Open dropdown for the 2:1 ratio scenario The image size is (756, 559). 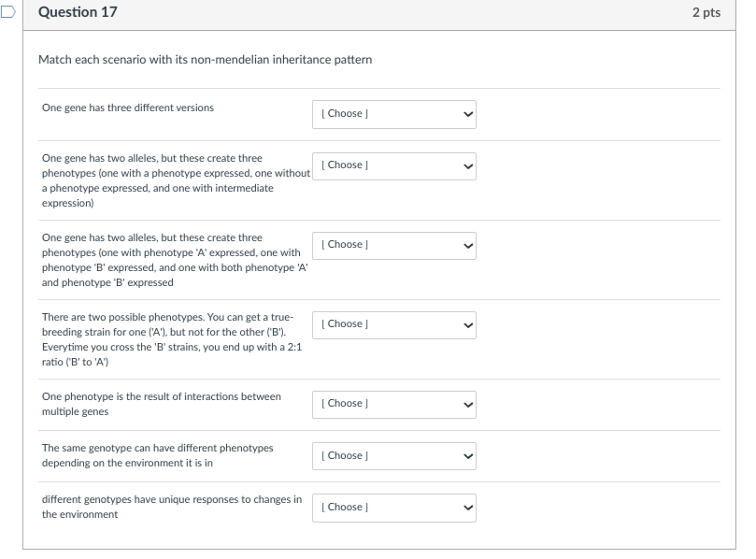395,324
